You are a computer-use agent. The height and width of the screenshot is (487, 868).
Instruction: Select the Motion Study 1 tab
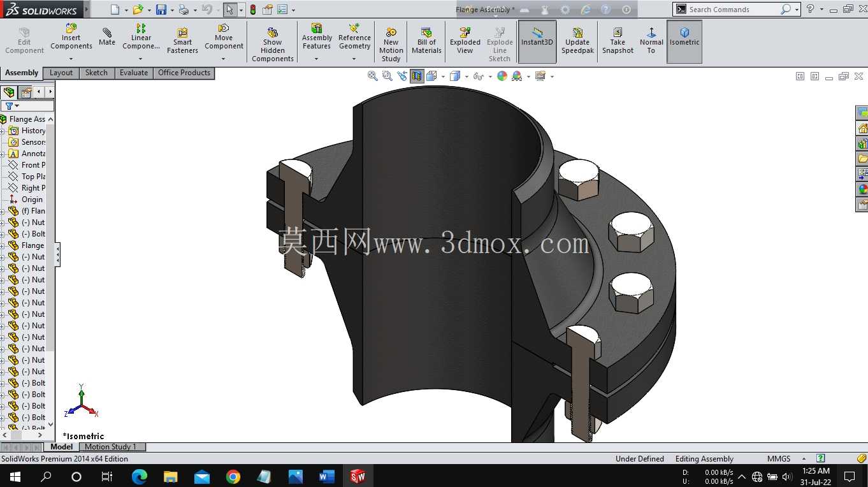pyautogui.click(x=111, y=447)
